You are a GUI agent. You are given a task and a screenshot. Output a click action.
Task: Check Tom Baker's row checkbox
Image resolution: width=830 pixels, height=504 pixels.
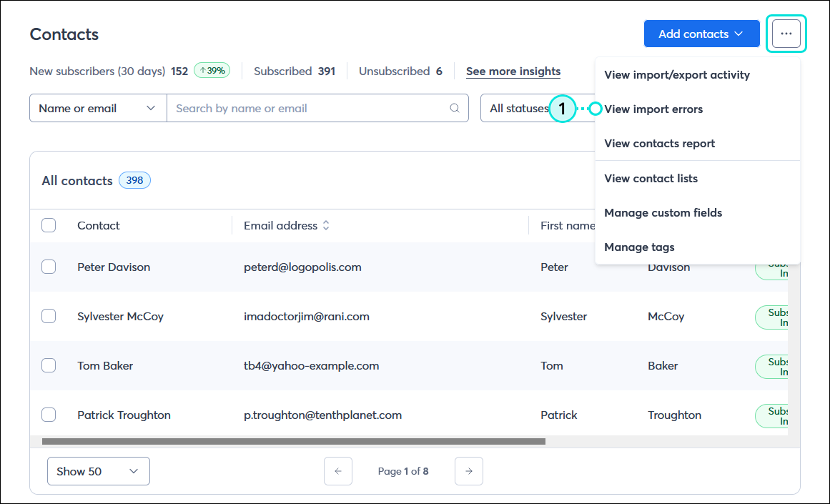49,365
